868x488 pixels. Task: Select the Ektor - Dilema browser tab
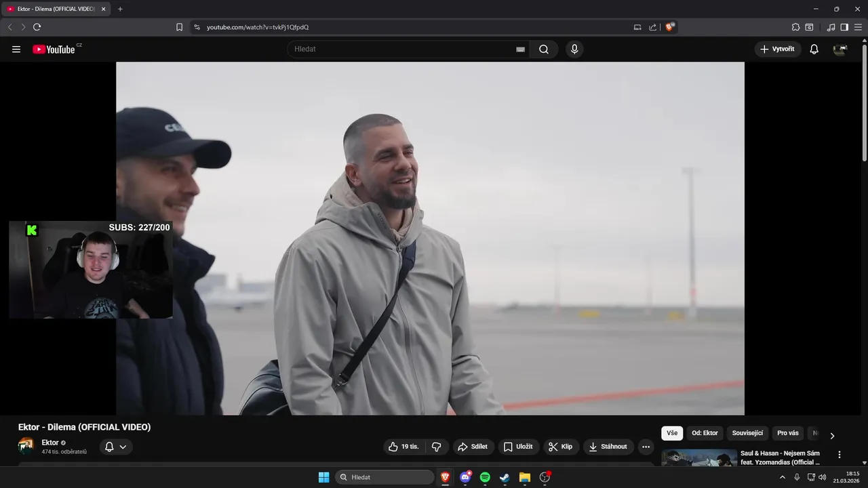pyautogui.click(x=57, y=9)
